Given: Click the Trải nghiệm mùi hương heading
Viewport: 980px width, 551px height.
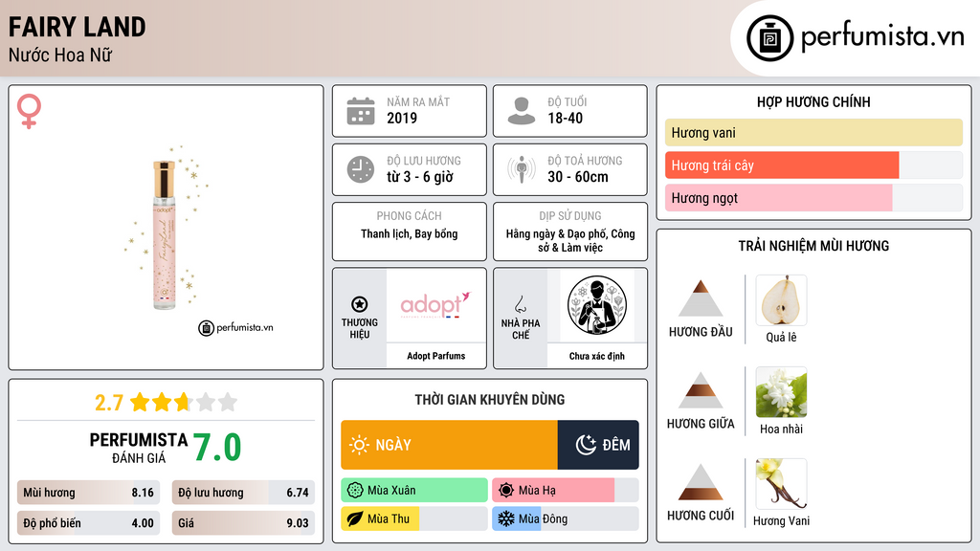Looking at the screenshot, I should [813, 246].
